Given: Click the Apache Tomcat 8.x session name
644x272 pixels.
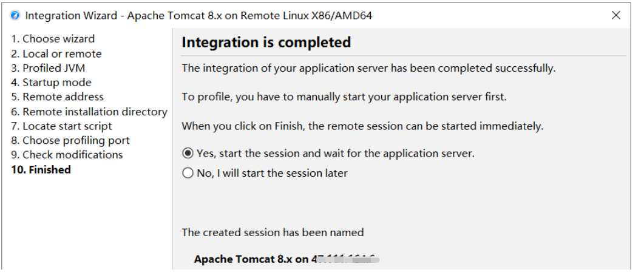Looking at the screenshot, I should (x=286, y=259).
